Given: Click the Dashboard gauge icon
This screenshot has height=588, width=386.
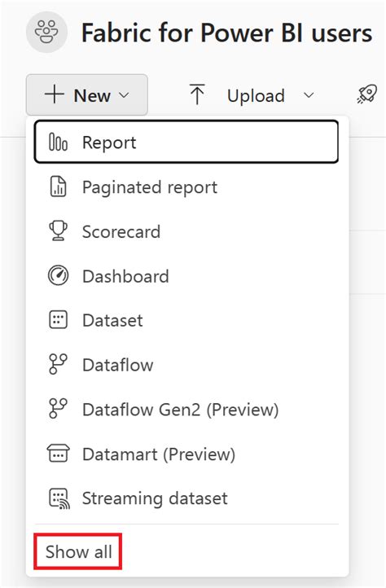Looking at the screenshot, I should [x=58, y=275].
